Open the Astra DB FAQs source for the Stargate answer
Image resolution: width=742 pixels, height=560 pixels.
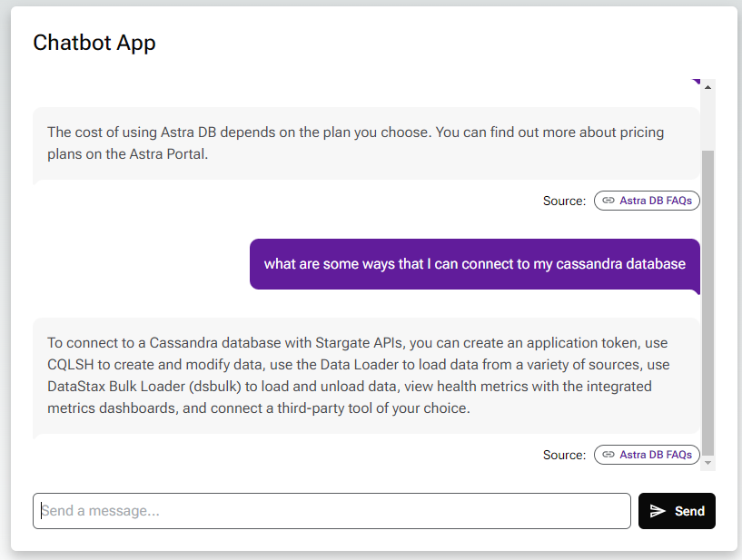[647, 455]
